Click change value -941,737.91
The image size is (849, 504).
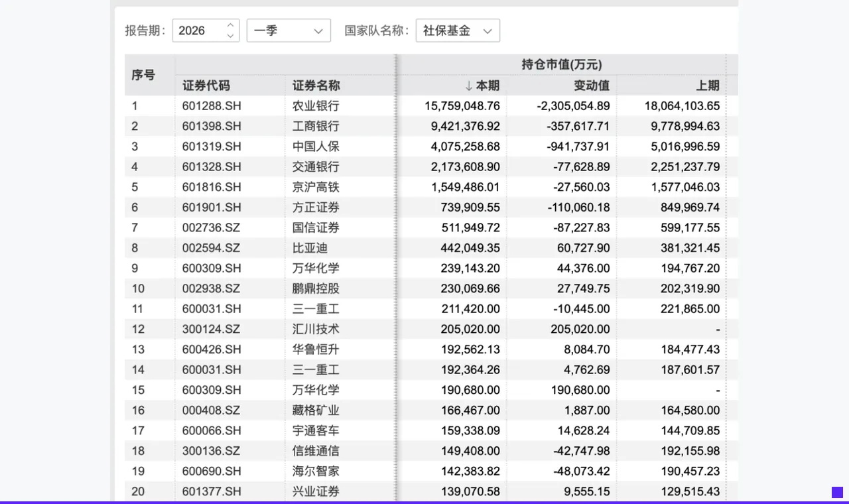point(579,147)
